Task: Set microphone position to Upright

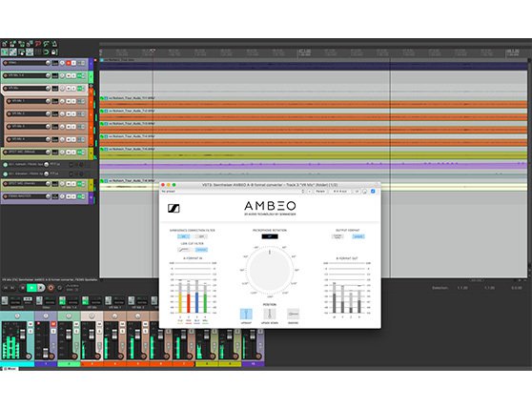Action: click(x=246, y=314)
